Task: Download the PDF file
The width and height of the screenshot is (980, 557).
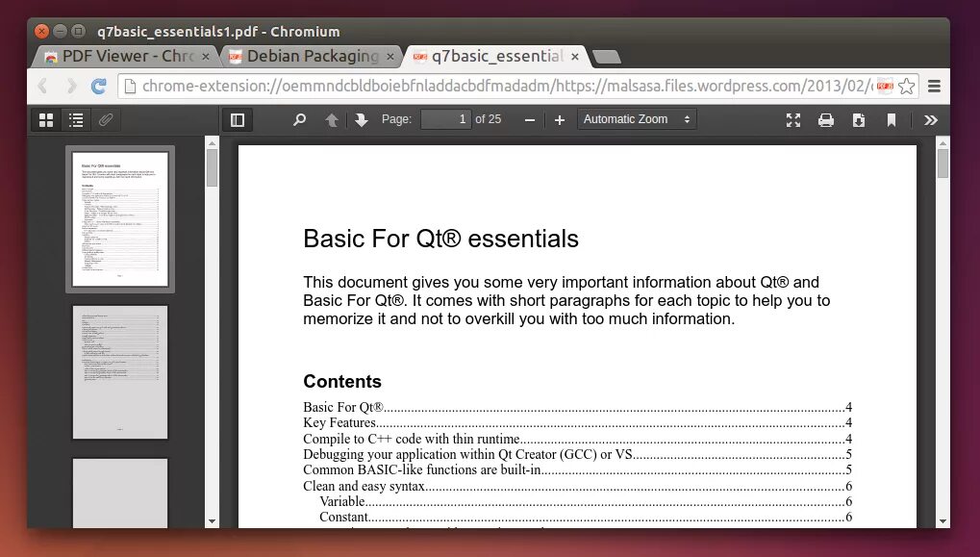Action: [x=859, y=120]
